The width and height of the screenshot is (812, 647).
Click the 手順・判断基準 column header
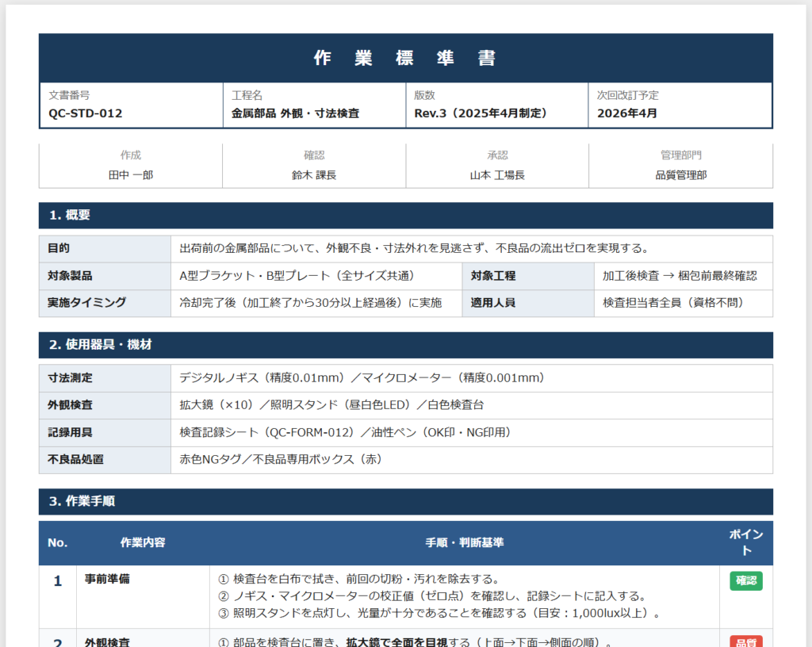464,542
